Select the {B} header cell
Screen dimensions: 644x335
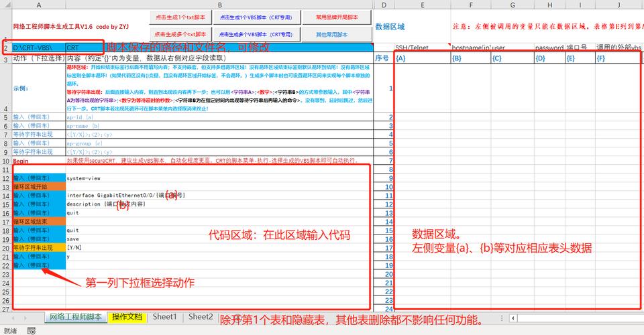pos(471,58)
